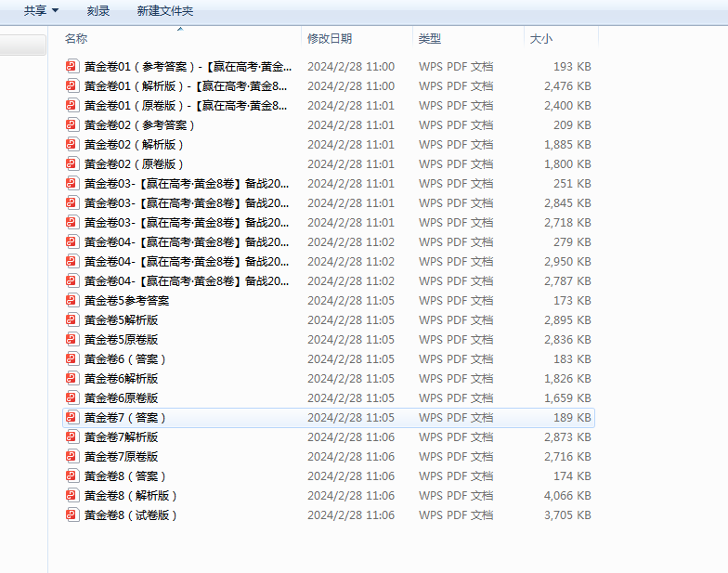Click the 黄金卷8（答案）PDF icon

[x=72, y=475]
